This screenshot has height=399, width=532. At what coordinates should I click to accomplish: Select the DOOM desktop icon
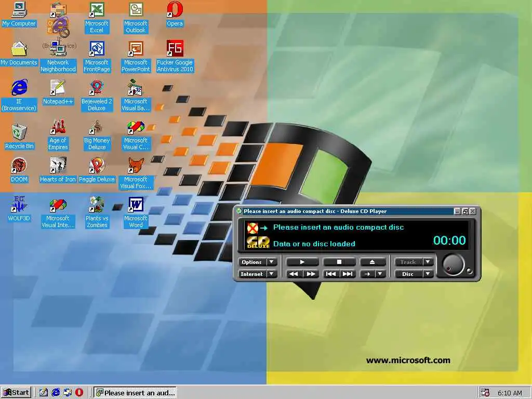19,170
